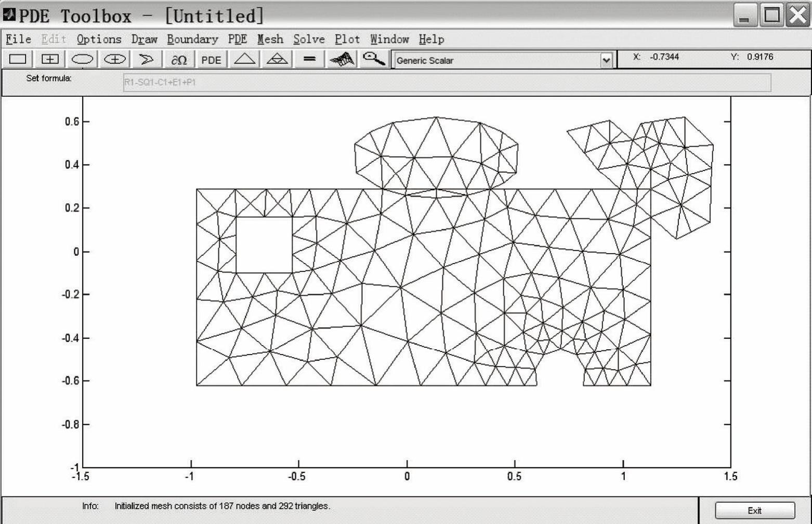The image size is (812, 524).
Task: Select the draw polygon tool
Action: [147, 59]
